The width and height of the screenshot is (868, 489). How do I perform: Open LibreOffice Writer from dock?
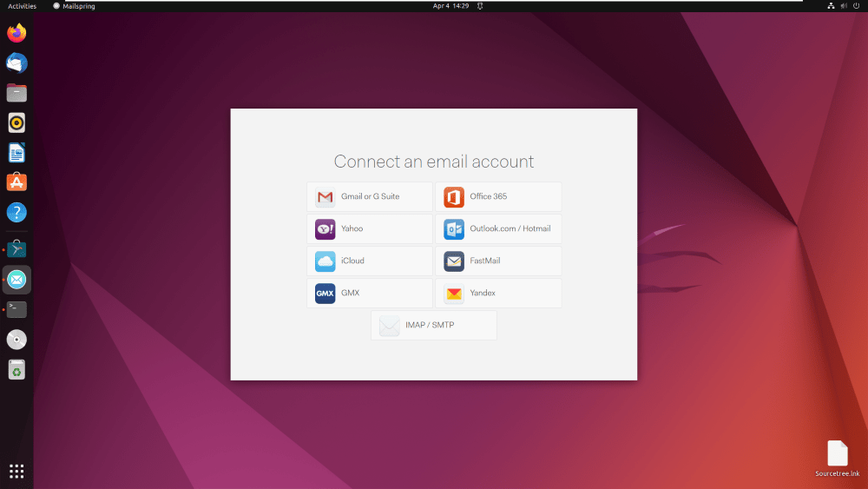click(16, 152)
